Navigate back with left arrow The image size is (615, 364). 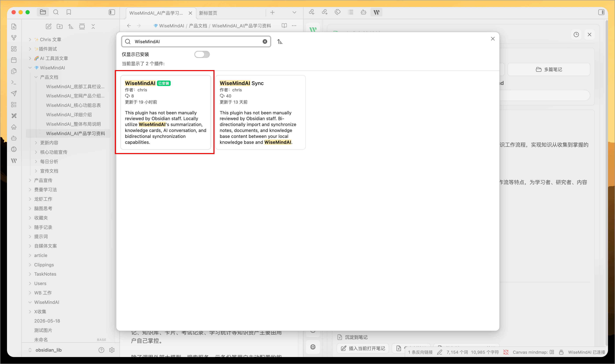coord(129,25)
